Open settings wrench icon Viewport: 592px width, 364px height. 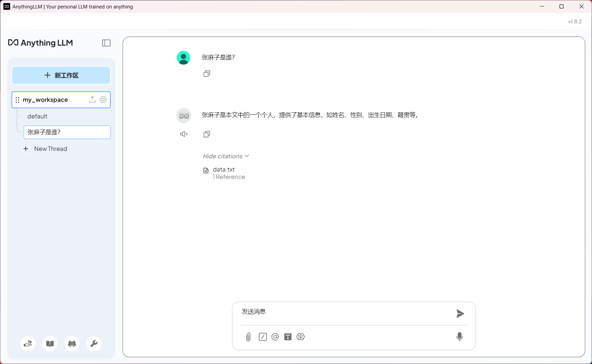pos(94,344)
